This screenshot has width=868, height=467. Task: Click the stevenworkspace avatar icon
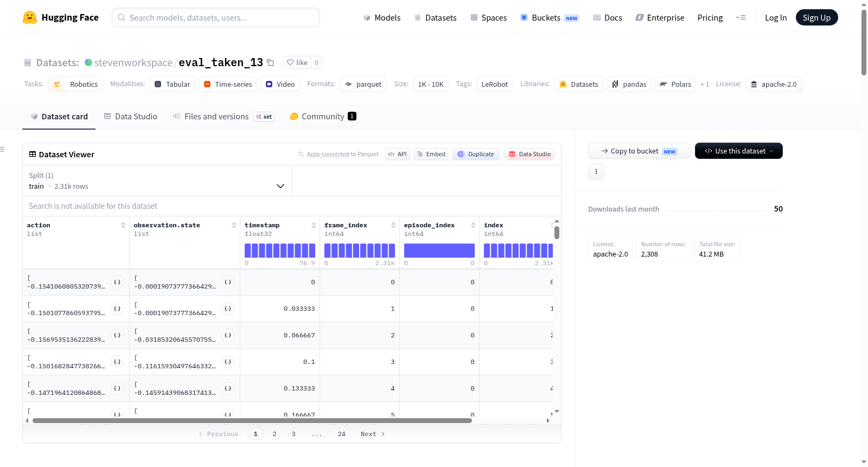coord(88,62)
